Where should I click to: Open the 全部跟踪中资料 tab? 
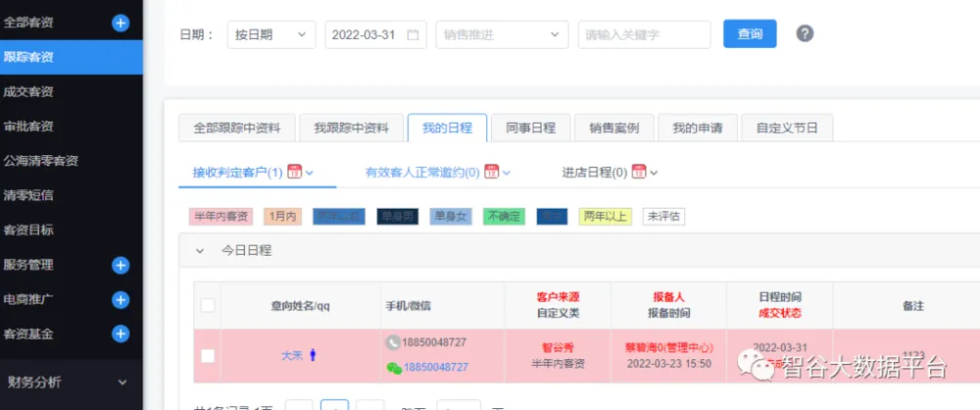(237, 128)
